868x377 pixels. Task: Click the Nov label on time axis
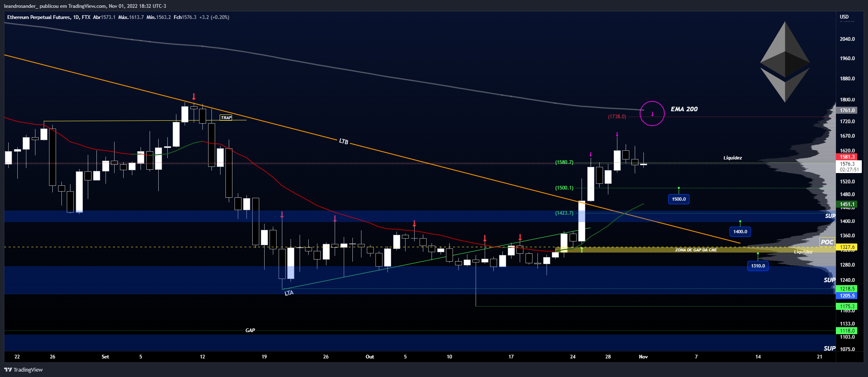pyautogui.click(x=643, y=357)
